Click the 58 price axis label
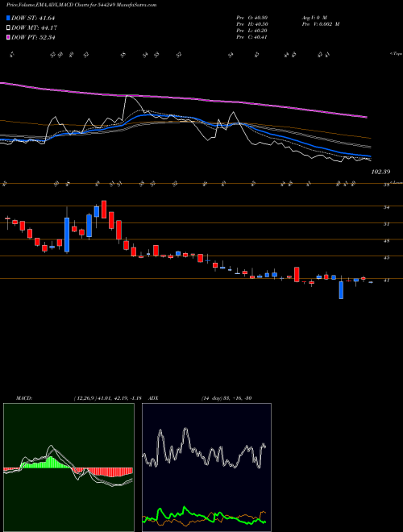 386,185
